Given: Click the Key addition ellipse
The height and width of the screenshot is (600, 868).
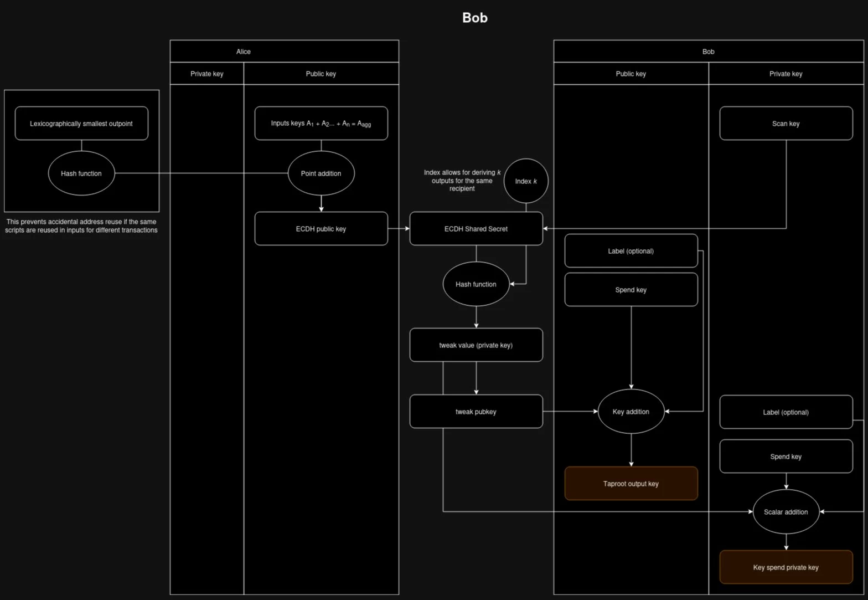Looking at the screenshot, I should click(631, 412).
